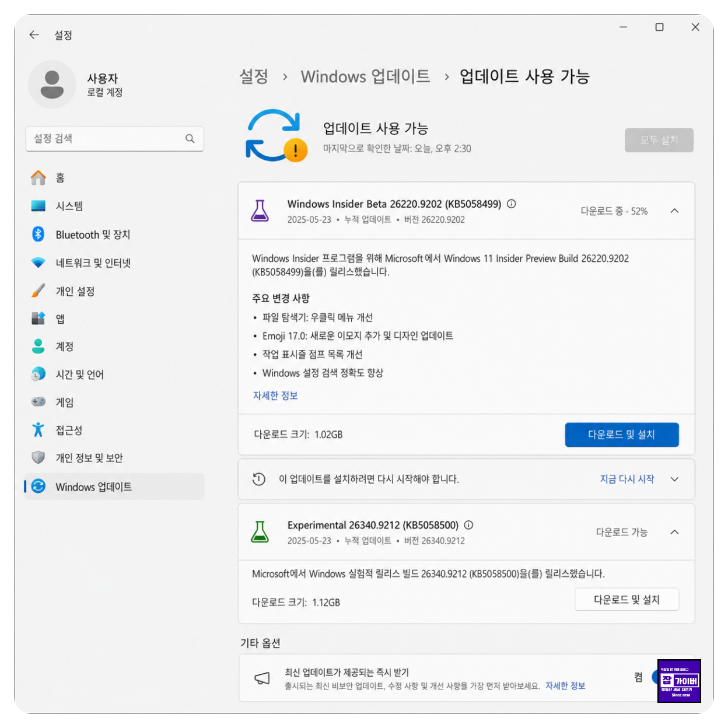Open 게임 settings page
The height and width of the screenshot is (728, 728).
115,402
